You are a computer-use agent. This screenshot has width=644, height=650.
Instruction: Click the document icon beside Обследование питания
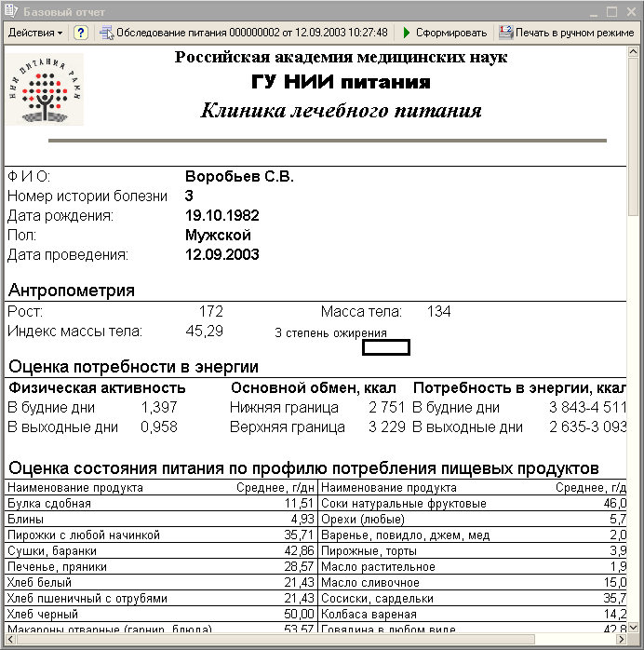(x=106, y=33)
